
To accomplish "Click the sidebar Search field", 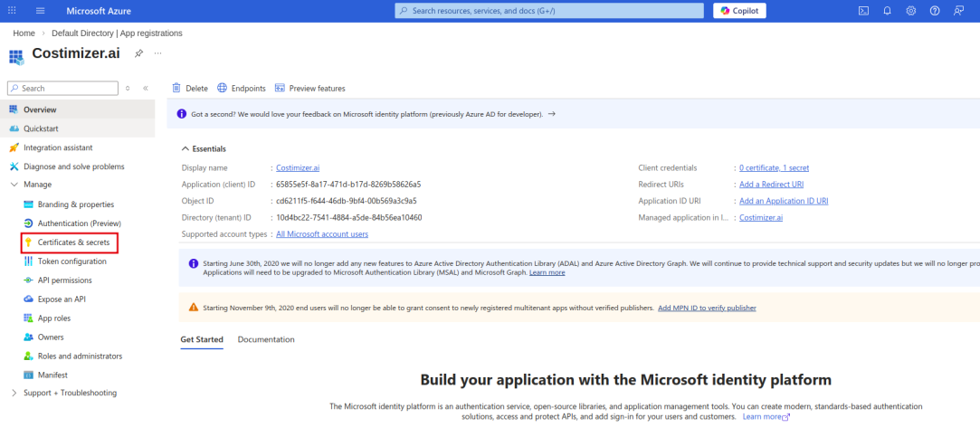I will tap(62, 88).
